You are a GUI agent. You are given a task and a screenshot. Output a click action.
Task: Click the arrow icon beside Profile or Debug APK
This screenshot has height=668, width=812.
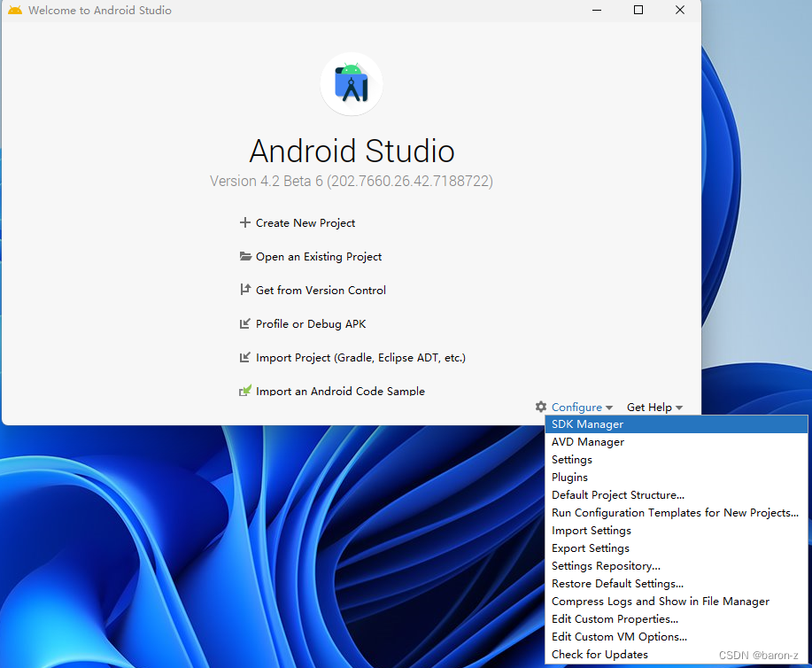(x=245, y=324)
